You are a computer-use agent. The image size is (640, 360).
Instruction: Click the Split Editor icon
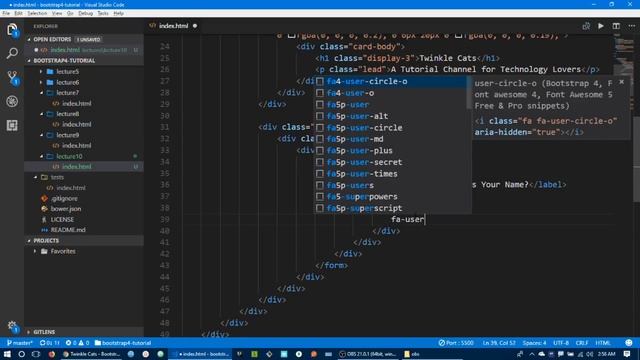[x=616, y=26]
